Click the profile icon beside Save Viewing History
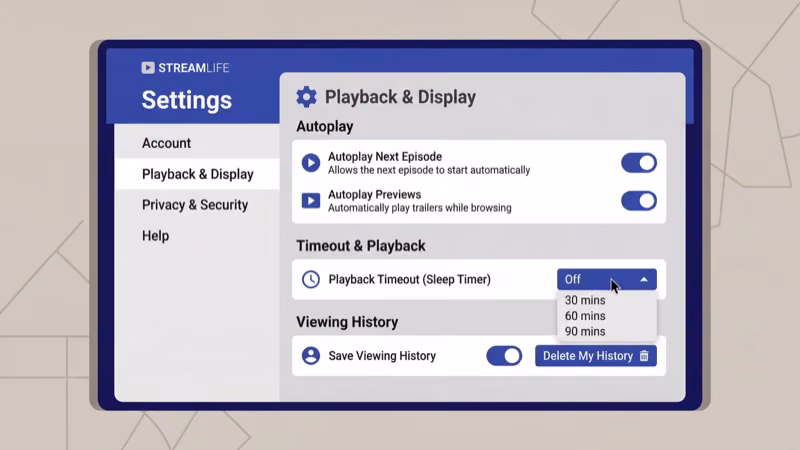The height and width of the screenshot is (450, 800). [x=311, y=356]
